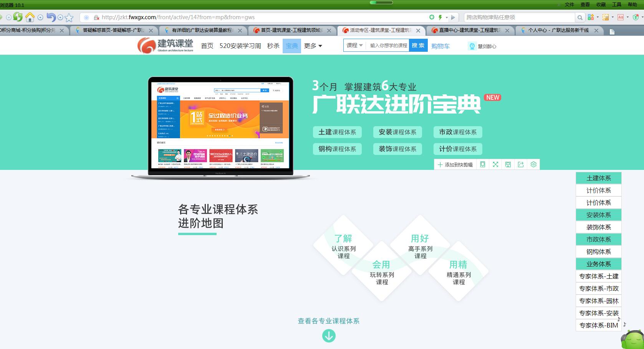Image resolution: width=644 pixels, height=349 pixels.
Task: Click the 搜索 button
Action: 418,45
